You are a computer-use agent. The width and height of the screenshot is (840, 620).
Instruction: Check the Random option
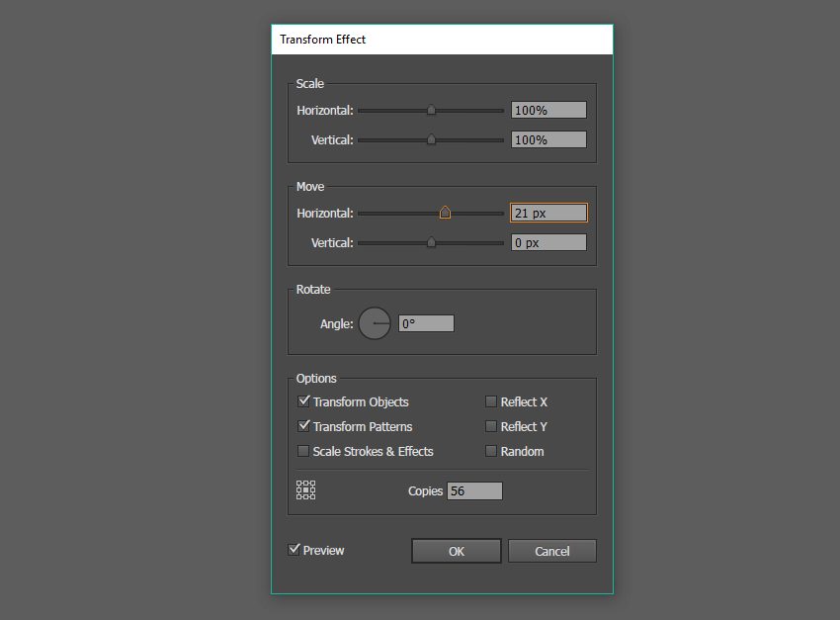coord(491,451)
